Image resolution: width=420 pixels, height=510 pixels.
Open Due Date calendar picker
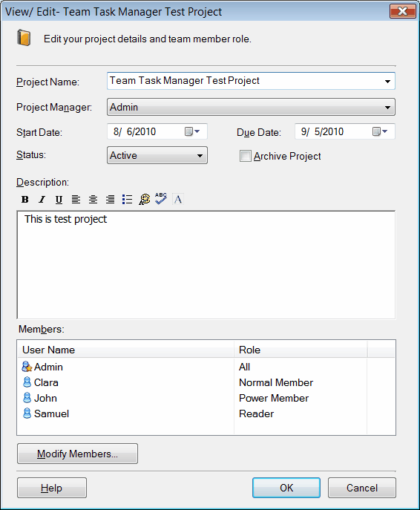point(380,131)
